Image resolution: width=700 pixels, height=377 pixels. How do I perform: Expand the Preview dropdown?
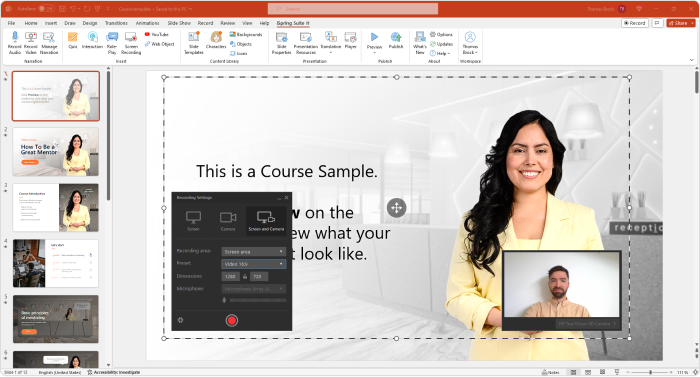374,52
